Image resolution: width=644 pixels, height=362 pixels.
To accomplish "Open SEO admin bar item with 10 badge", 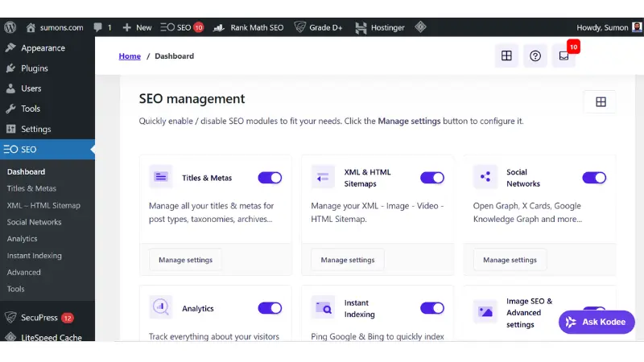I will click(182, 27).
